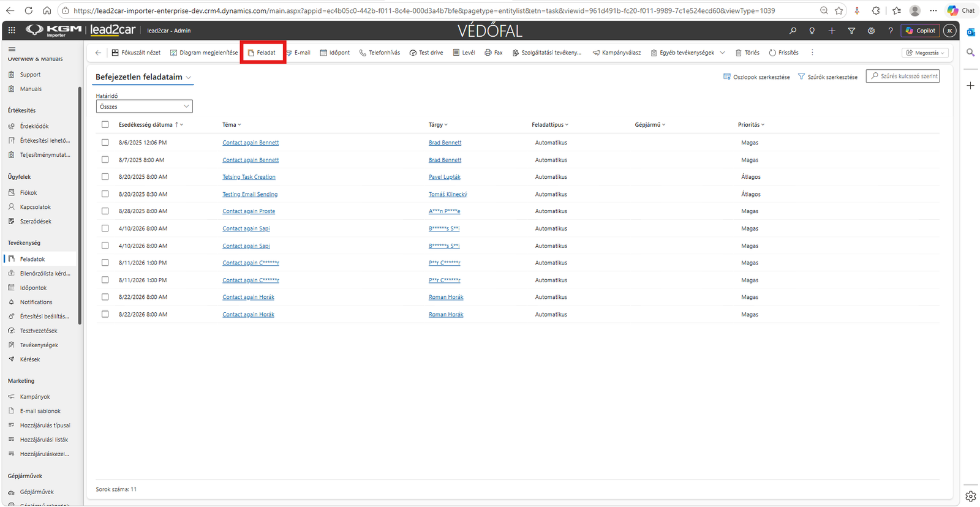Go to the browser home page icon
The width and height of the screenshot is (980, 507).
[x=47, y=10]
